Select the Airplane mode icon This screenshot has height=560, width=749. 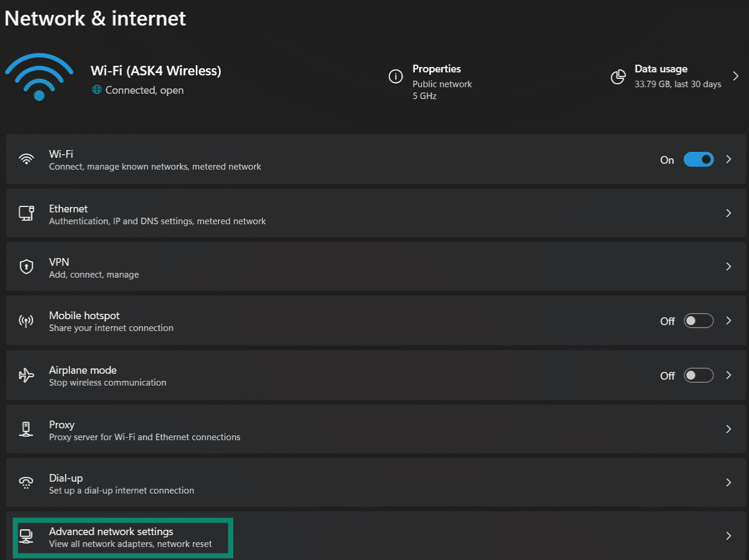coord(26,375)
